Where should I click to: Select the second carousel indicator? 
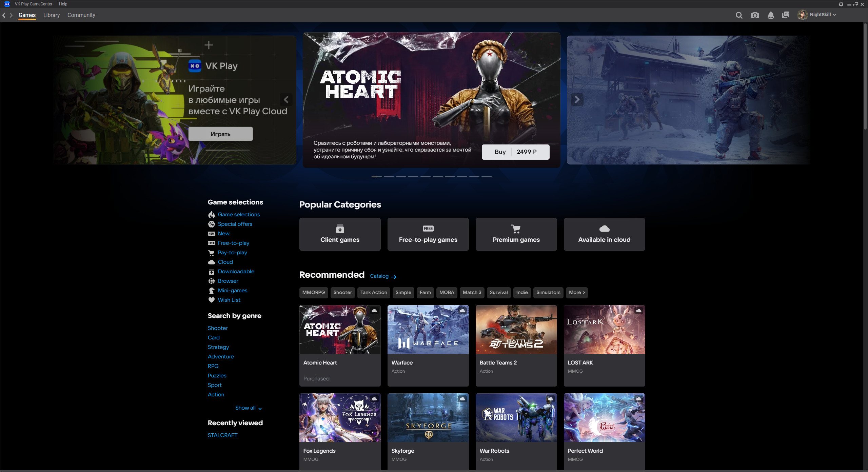click(x=389, y=177)
